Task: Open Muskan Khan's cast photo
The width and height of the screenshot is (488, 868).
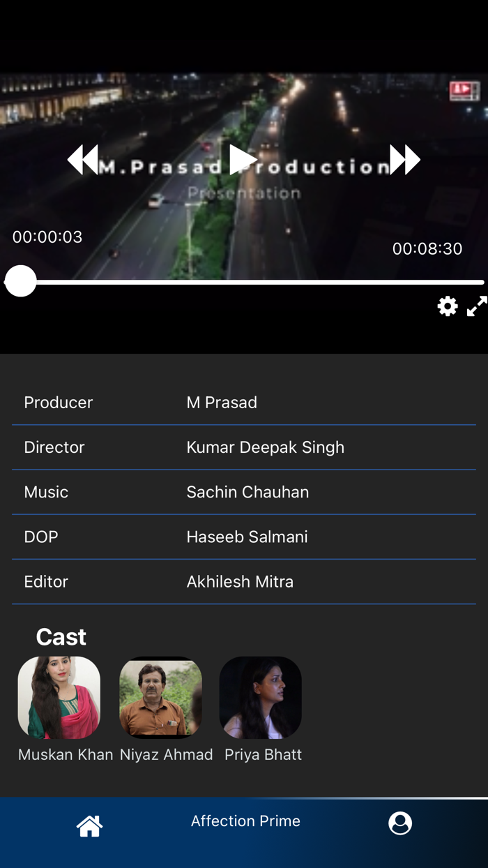Action: click(59, 698)
